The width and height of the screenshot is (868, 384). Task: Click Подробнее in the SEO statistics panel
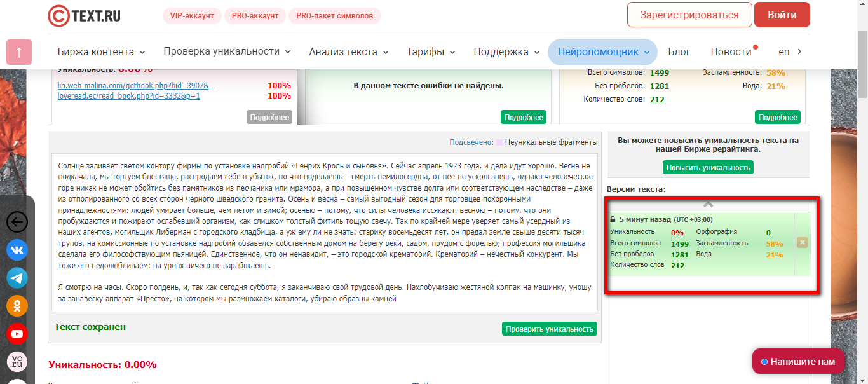point(778,117)
